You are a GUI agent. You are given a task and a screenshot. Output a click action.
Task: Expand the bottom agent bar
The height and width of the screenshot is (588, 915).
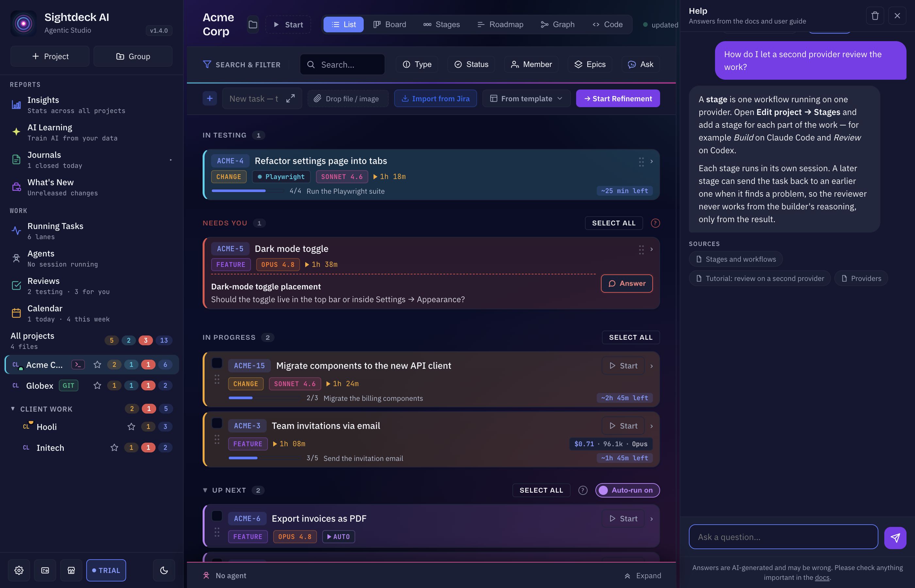click(642, 575)
